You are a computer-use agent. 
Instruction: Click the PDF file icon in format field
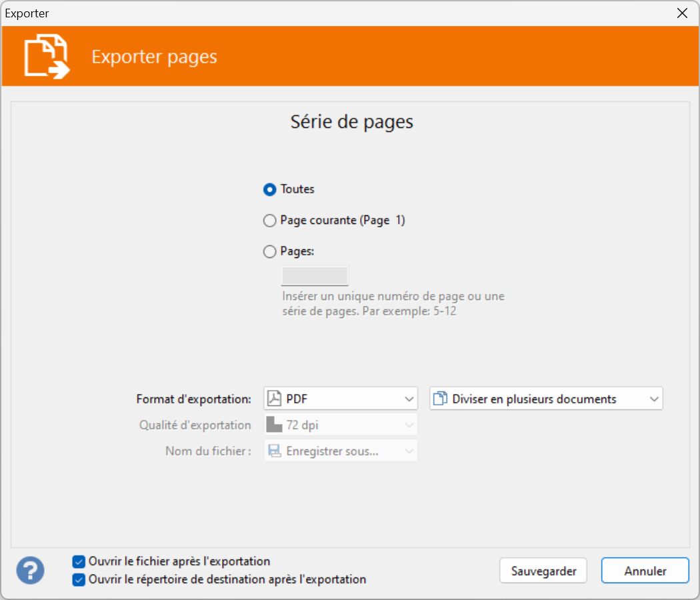(274, 399)
